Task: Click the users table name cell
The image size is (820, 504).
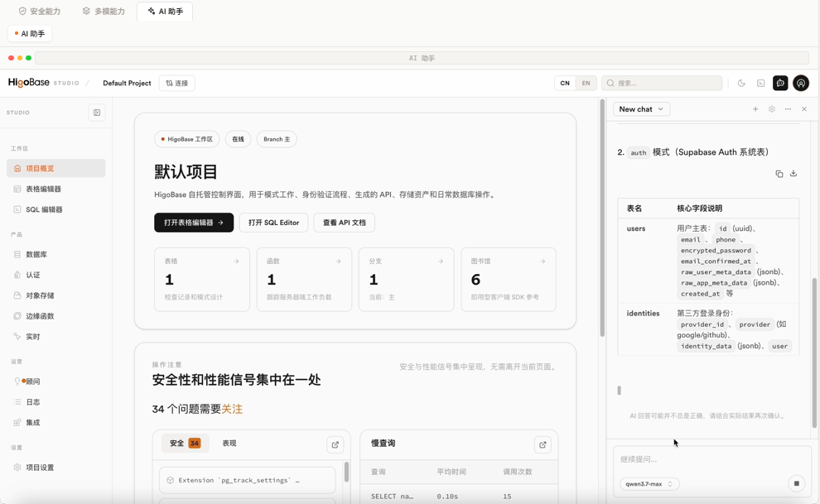Action: 636,228
